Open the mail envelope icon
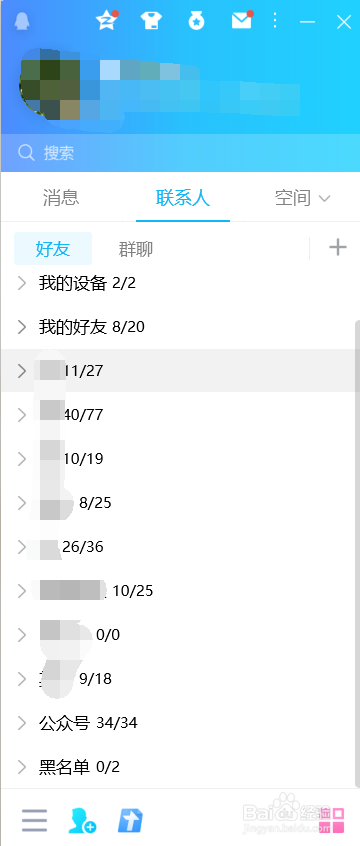 tap(242, 20)
